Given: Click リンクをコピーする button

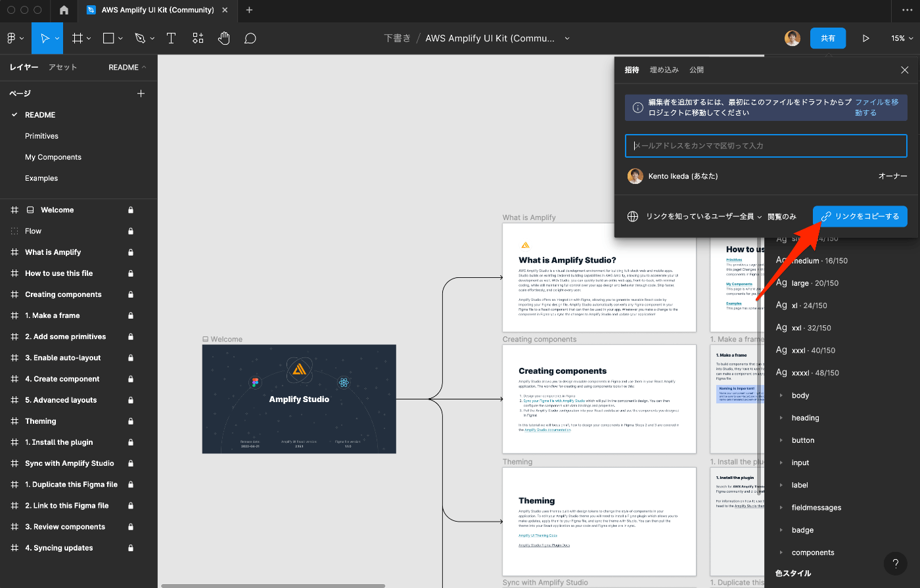Looking at the screenshot, I should (x=860, y=216).
